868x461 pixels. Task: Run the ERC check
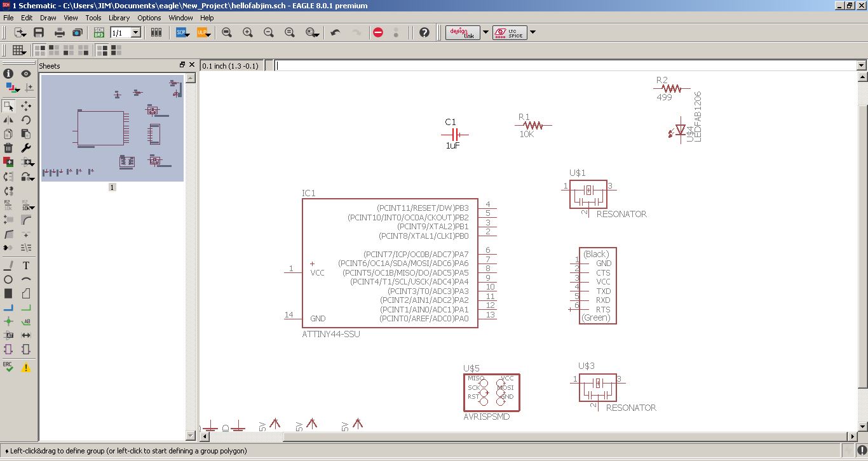coord(8,367)
